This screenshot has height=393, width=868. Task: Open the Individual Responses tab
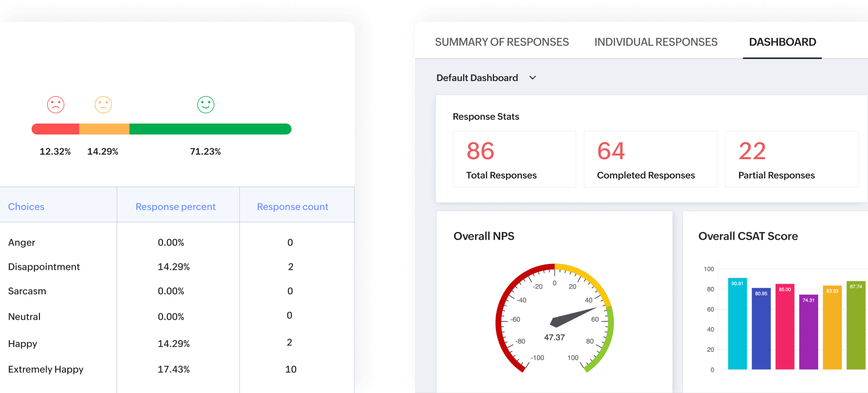(x=656, y=42)
